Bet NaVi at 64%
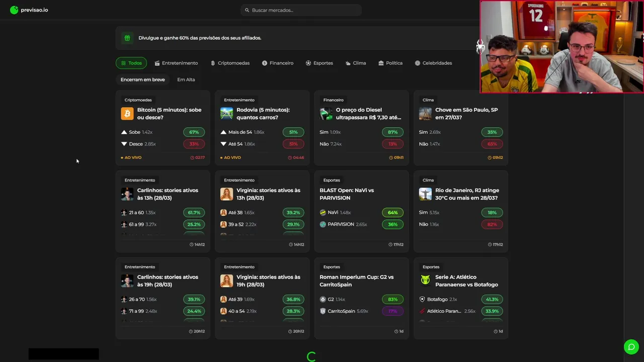The height and width of the screenshot is (362, 644). (393, 213)
